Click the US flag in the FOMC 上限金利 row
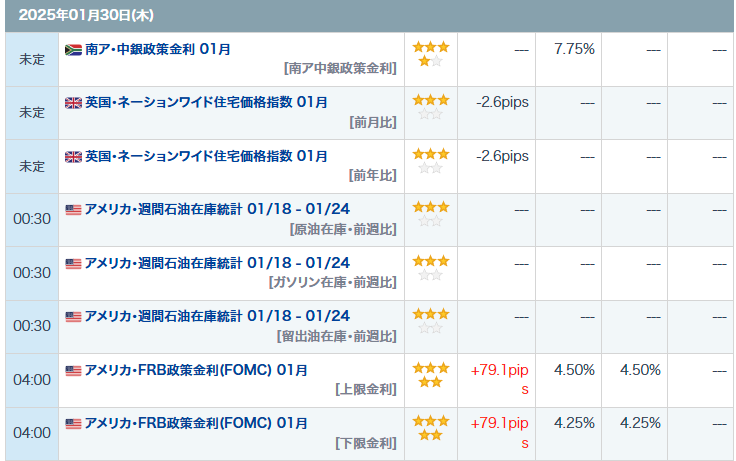The image size is (736, 461). click(x=73, y=370)
